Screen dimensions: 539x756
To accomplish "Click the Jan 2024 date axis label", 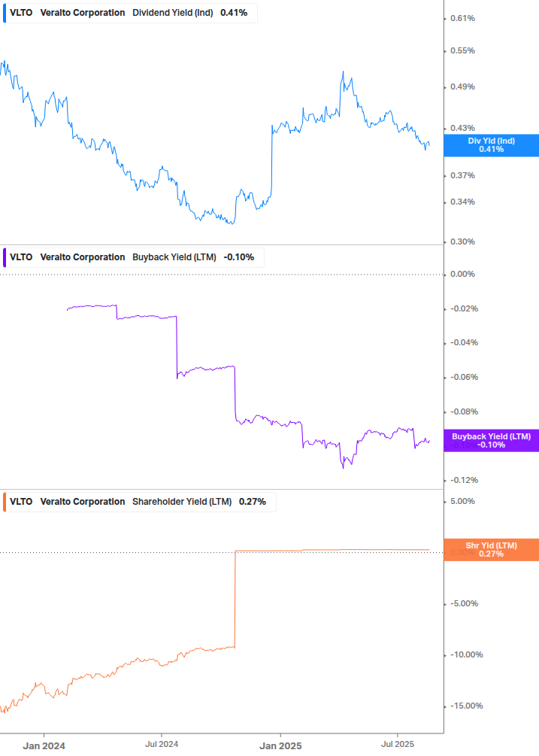I will [x=44, y=746].
